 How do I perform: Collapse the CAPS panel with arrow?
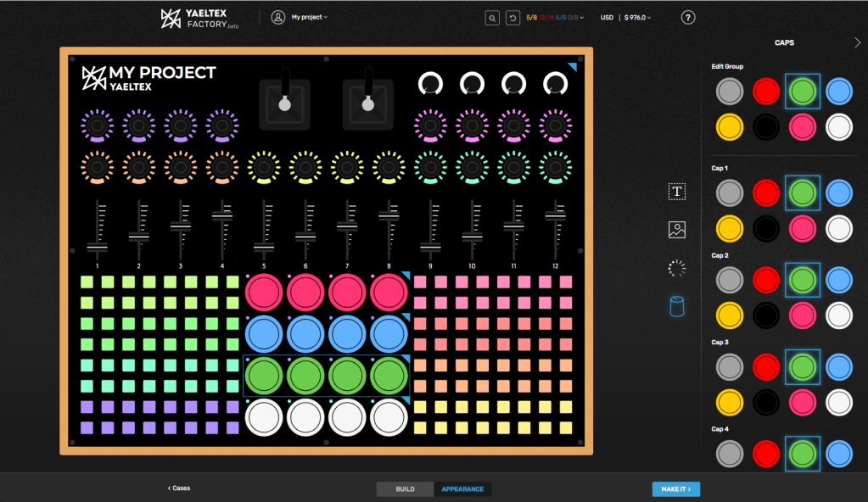[x=857, y=42]
